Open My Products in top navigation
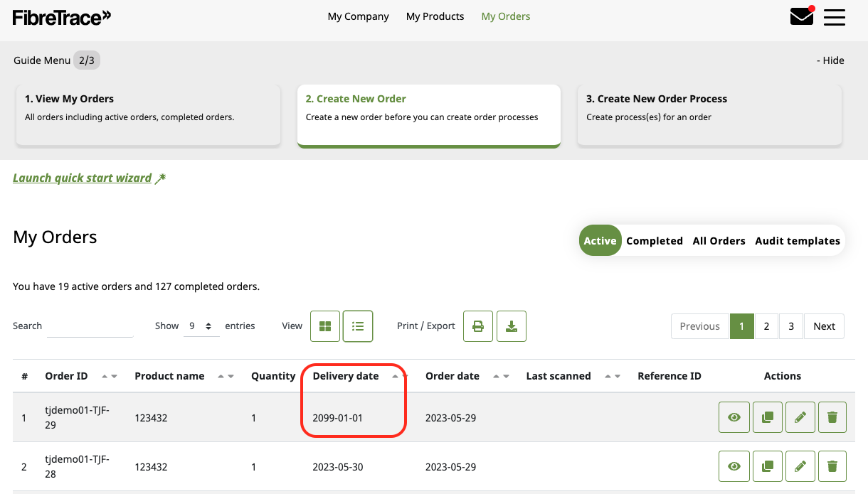Viewport: 868px width, 494px height. tap(435, 16)
